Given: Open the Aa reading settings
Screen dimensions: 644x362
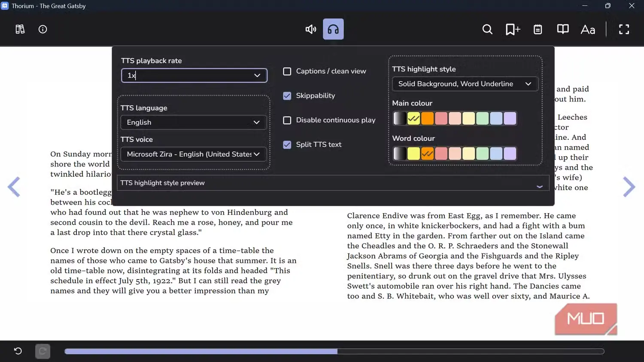Looking at the screenshot, I should (588, 29).
